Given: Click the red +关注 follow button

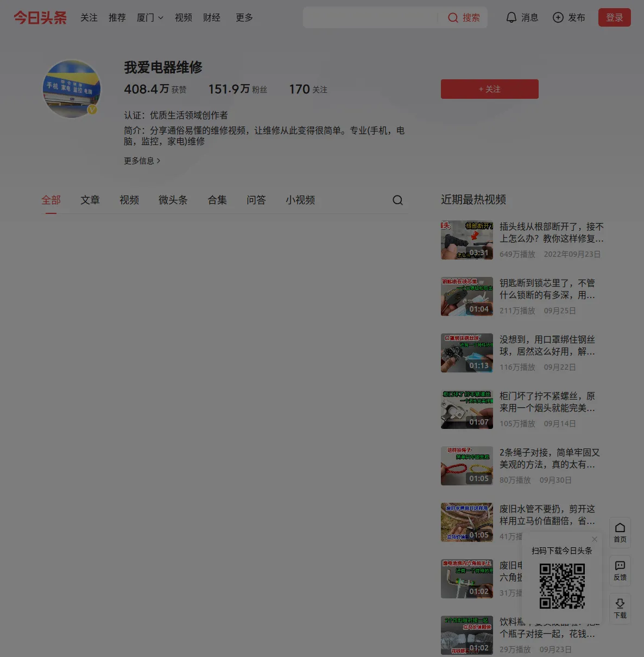Looking at the screenshot, I should pyautogui.click(x=490, y=89).
